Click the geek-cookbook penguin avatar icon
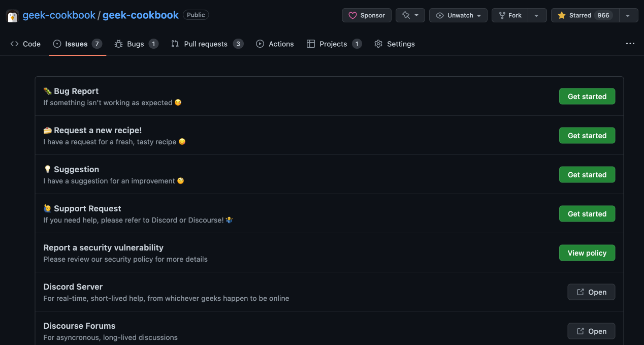The width and height of the screenshot is (644, 345). point(12,16)
